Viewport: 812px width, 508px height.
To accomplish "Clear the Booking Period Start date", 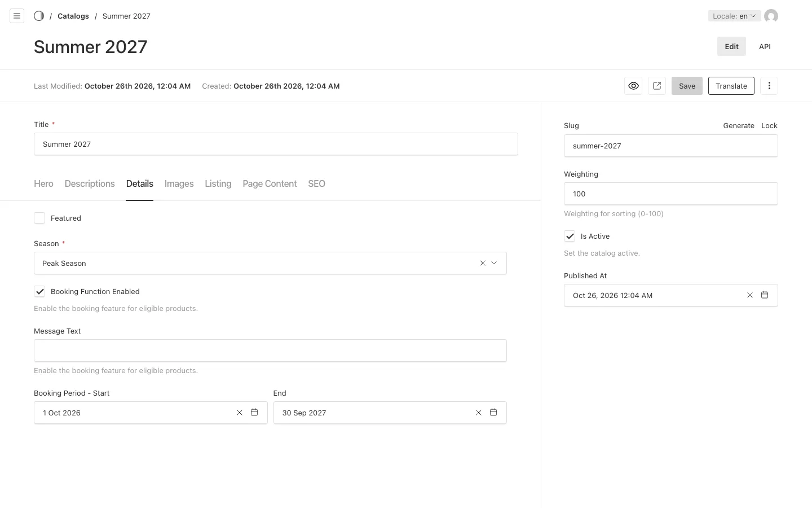I will pos(240,413).
